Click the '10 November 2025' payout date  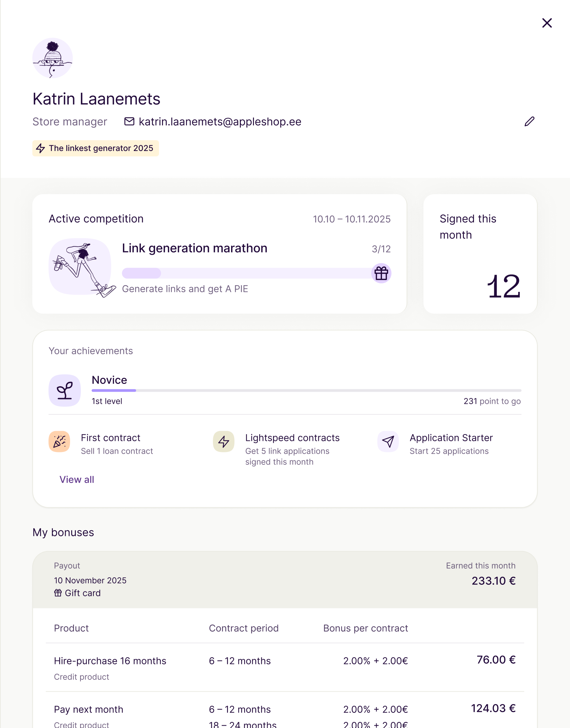coord(90,580)
